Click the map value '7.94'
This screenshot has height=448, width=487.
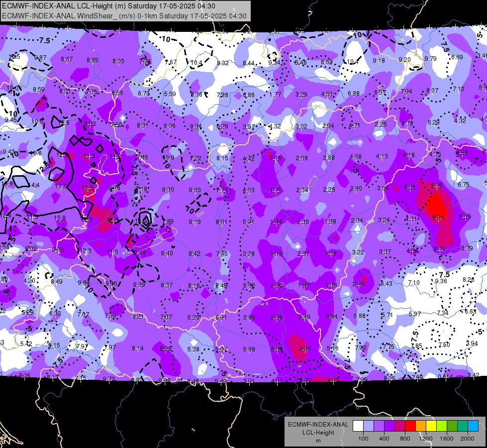point(406,92)
